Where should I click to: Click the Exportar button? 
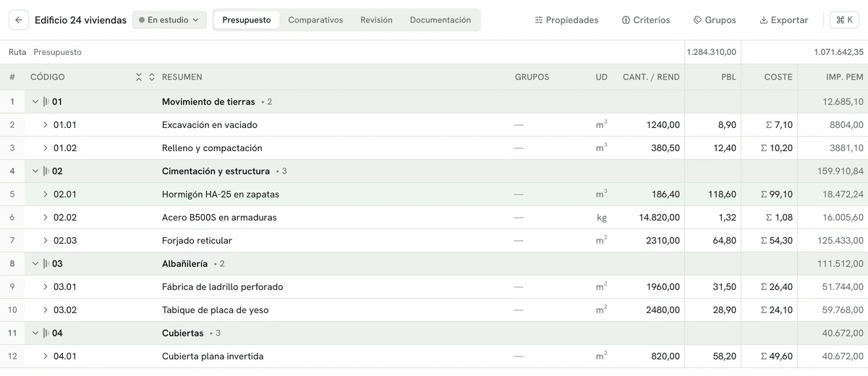(x=784, y=20)
